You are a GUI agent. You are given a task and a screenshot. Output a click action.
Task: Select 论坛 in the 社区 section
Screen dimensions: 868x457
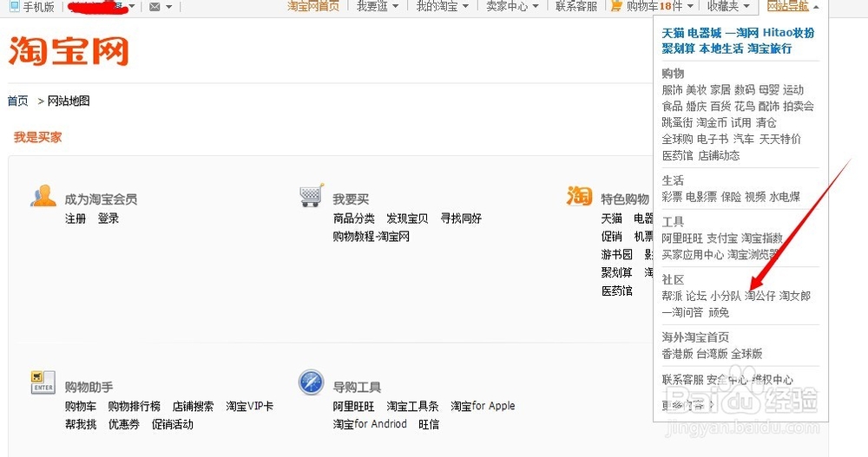(x=696, y=296)
